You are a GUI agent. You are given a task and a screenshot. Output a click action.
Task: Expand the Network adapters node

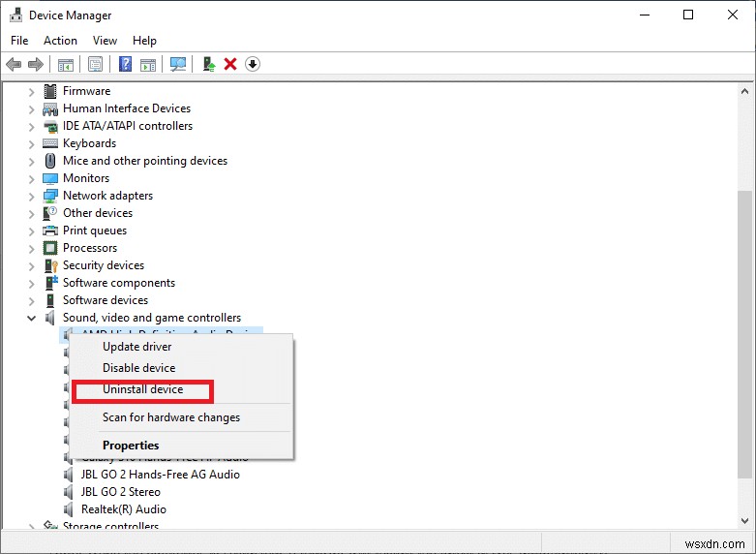click(31, 196)
